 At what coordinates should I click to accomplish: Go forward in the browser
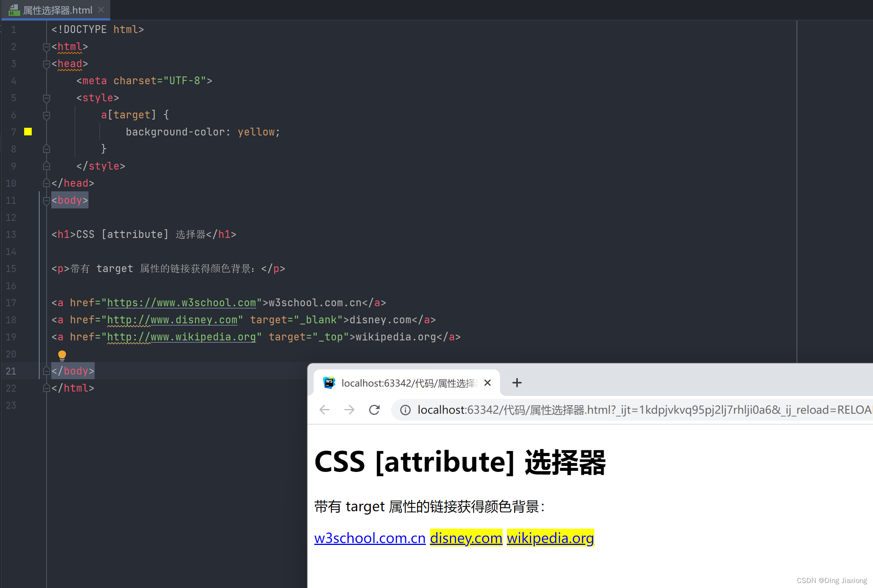point(349,410)
